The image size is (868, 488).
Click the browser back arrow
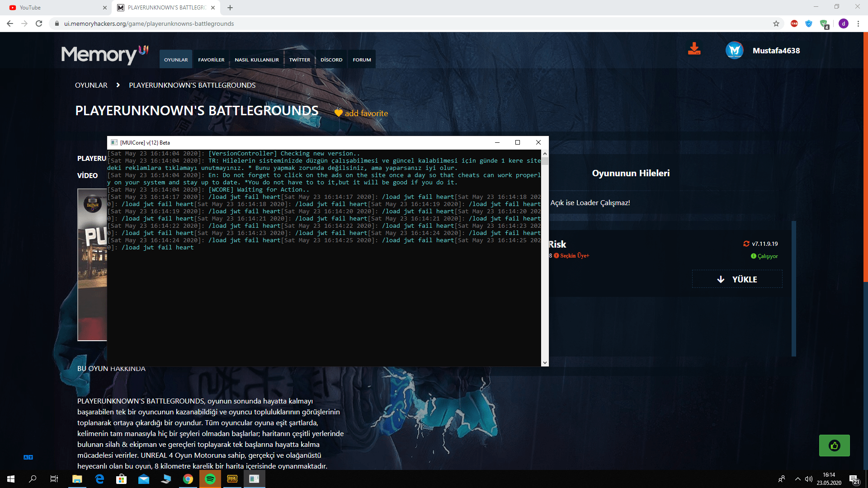click(x=10, y=23)
